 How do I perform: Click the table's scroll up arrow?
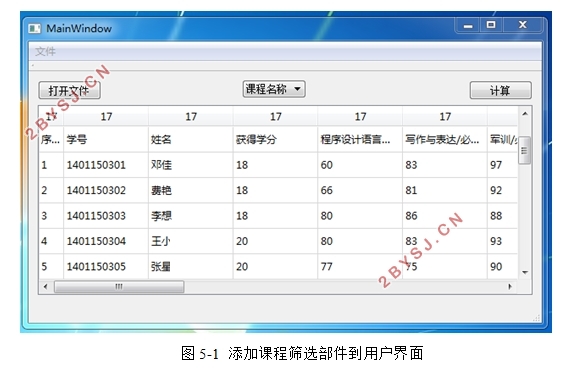[x=525, y=114]
